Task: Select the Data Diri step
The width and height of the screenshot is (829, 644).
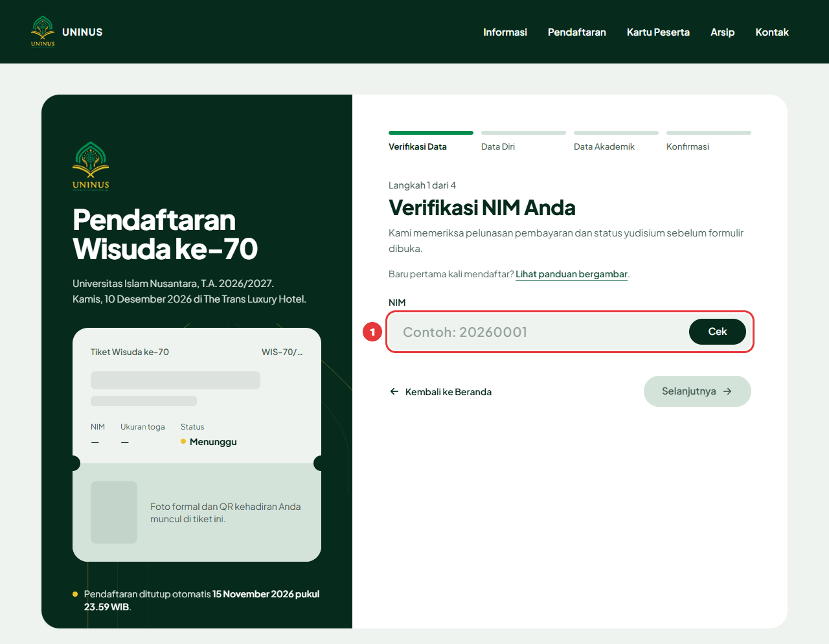Action: pos(523,142)
